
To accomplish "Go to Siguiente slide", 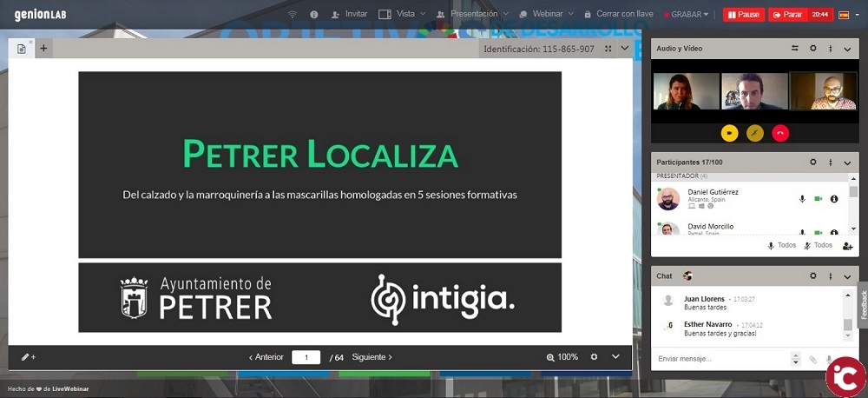I will pos(372,357).
